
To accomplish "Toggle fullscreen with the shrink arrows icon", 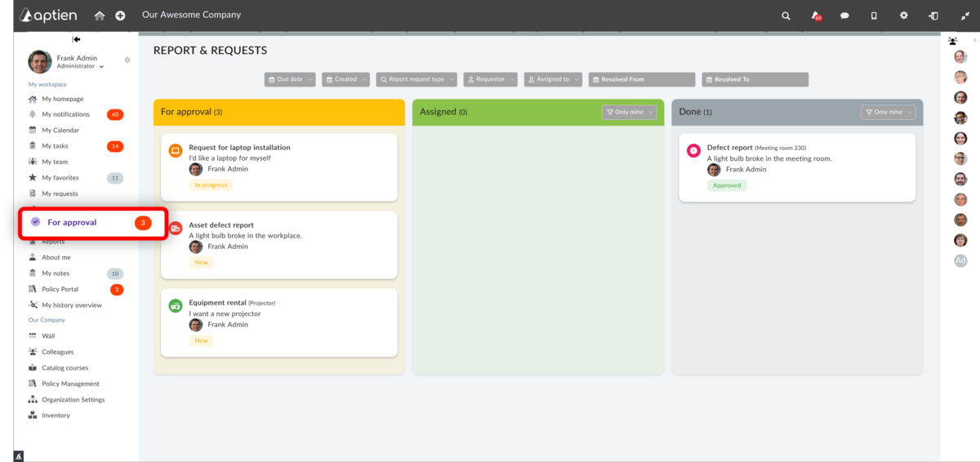I will [x=962, y=16].
